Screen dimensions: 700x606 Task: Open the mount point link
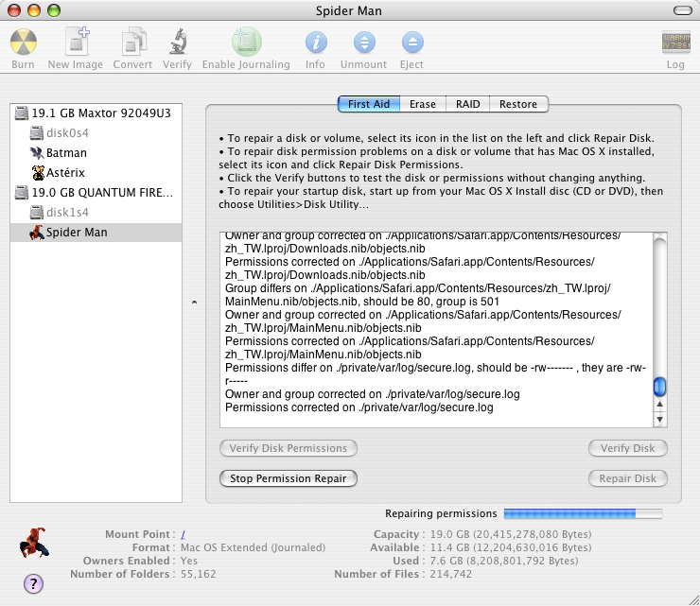pyautogui.click(x=183, y=534)
